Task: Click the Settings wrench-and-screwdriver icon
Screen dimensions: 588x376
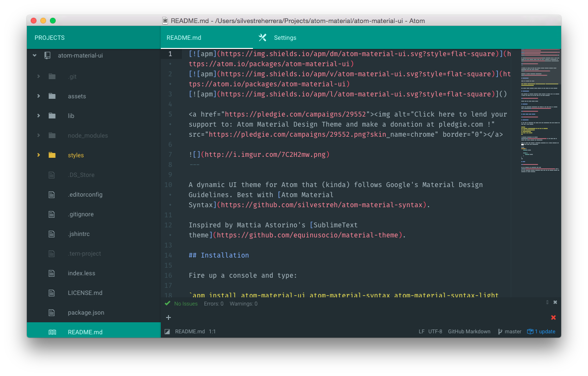Action: [262, 37]
